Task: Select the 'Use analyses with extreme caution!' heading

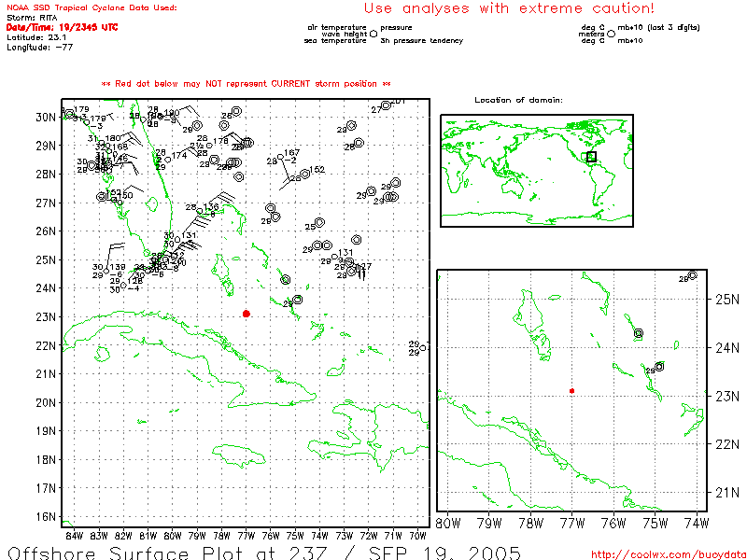Action: [x=509, y=8]
